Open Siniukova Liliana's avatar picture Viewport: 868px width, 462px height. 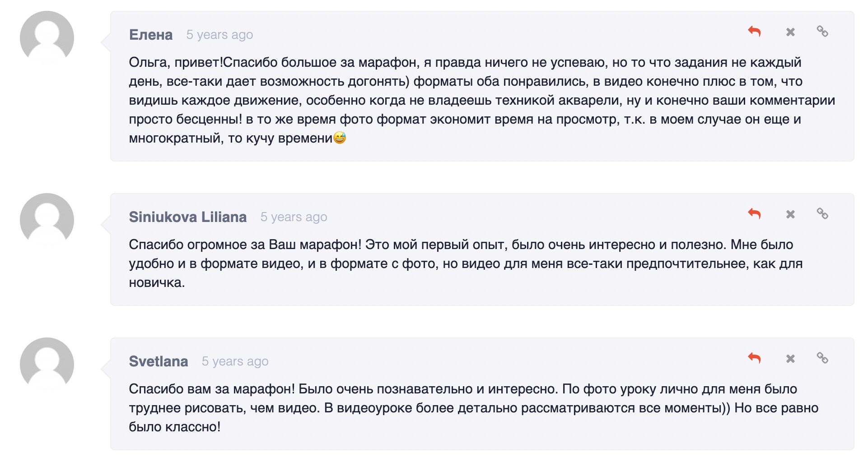point(47,220)
